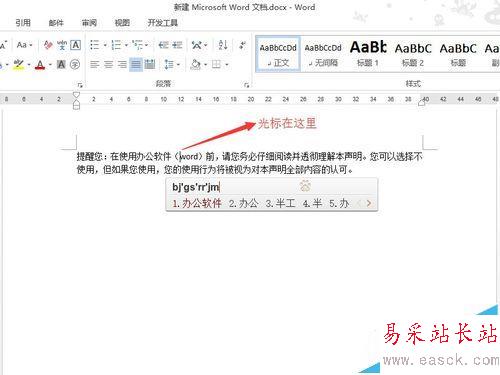Choose IME candidate 5. 办

tap(339, 203)
